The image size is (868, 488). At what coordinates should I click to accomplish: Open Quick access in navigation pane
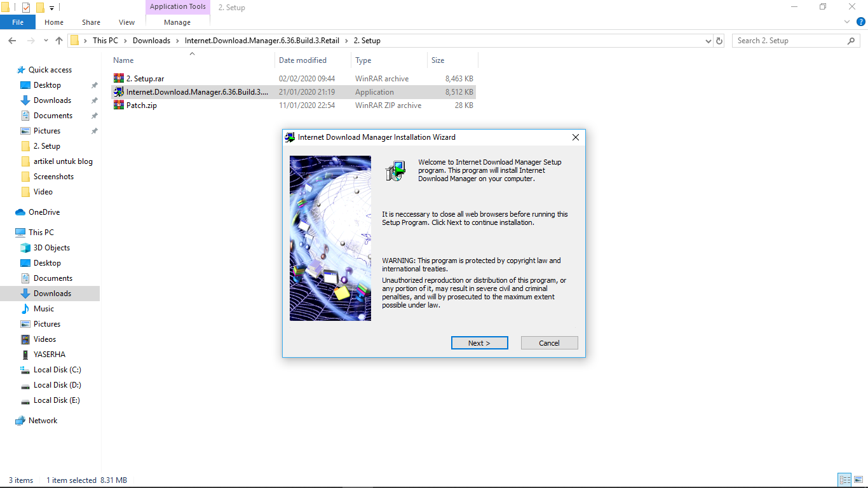click(50, 70)
